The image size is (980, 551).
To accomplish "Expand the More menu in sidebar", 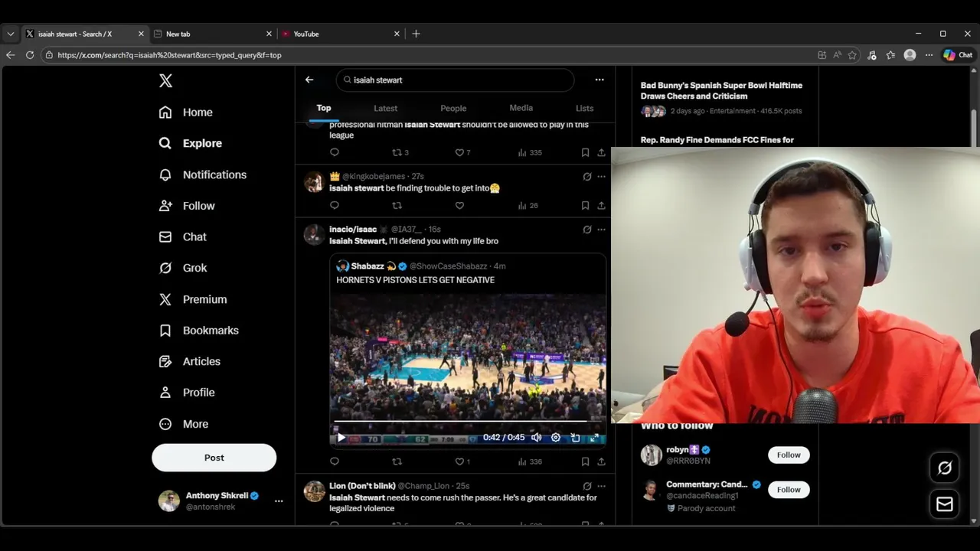I will 183,423.
